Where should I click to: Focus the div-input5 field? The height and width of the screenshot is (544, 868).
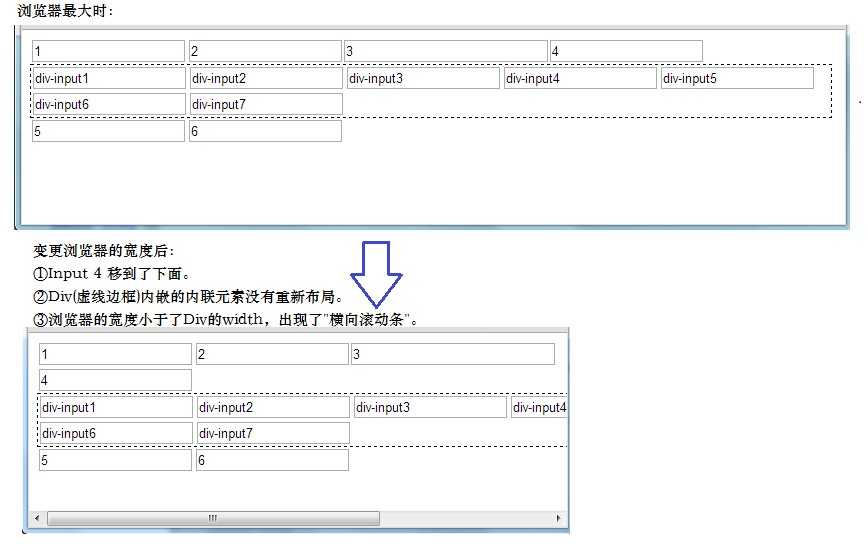pos(737,78)
